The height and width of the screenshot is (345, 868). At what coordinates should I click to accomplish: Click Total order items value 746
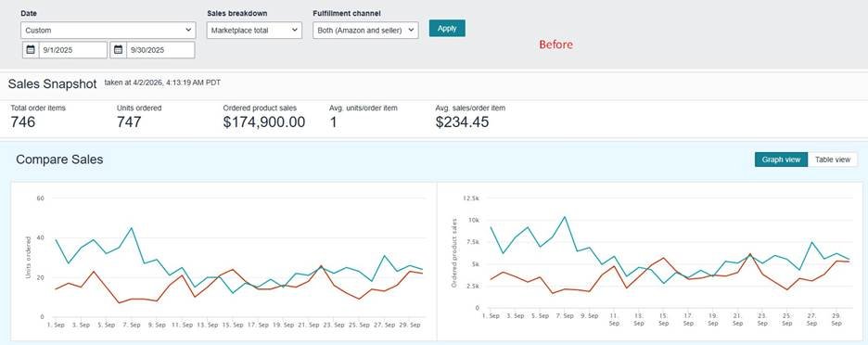[x=22, y=122]
